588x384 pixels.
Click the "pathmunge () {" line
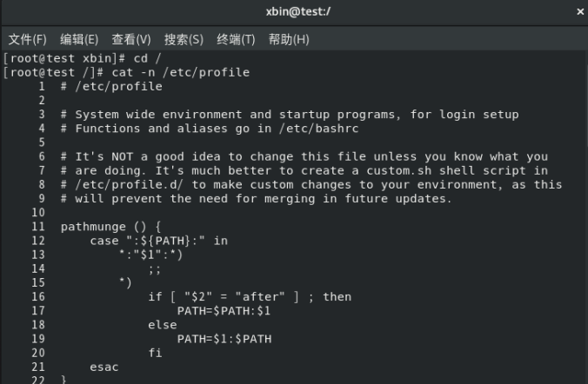tap(111, 227)
